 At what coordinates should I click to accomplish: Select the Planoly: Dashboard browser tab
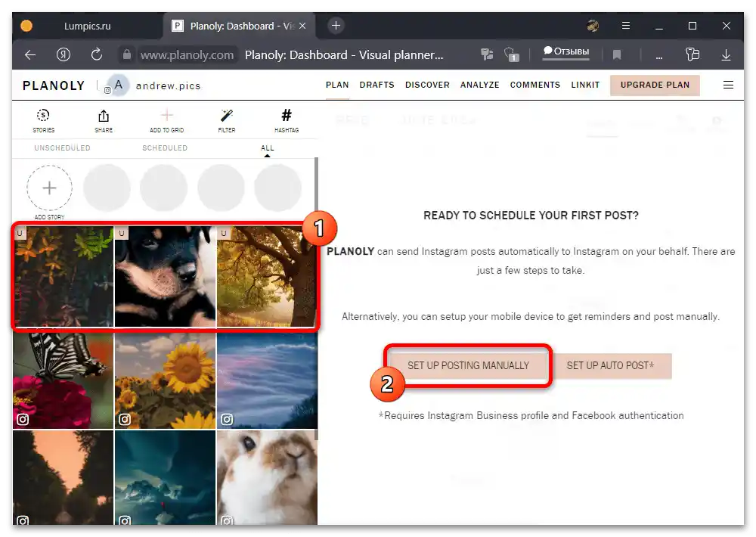(239, 26)
